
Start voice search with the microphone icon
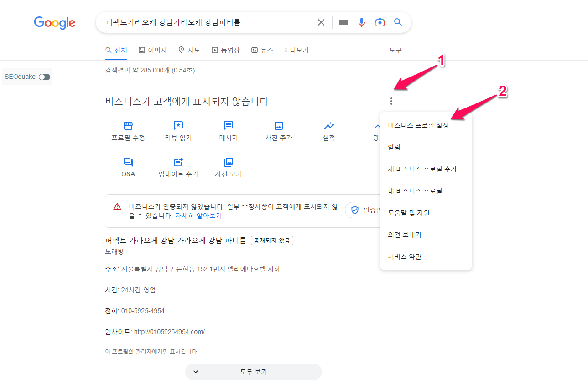point(361,22)
